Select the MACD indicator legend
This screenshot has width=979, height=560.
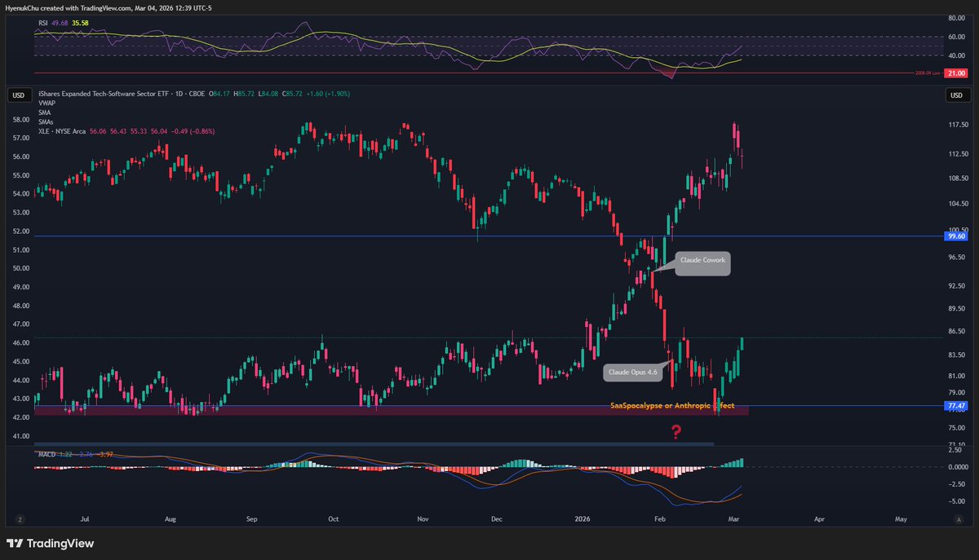(x=46, y=452)
